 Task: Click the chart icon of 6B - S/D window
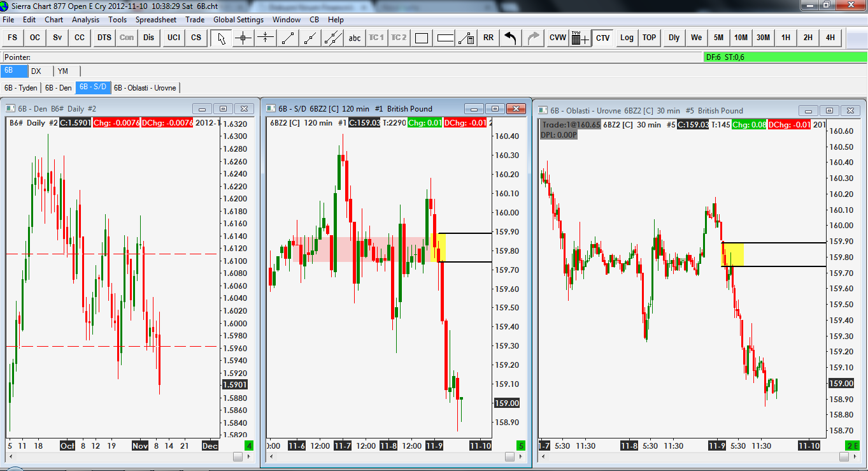coord(271,109)
